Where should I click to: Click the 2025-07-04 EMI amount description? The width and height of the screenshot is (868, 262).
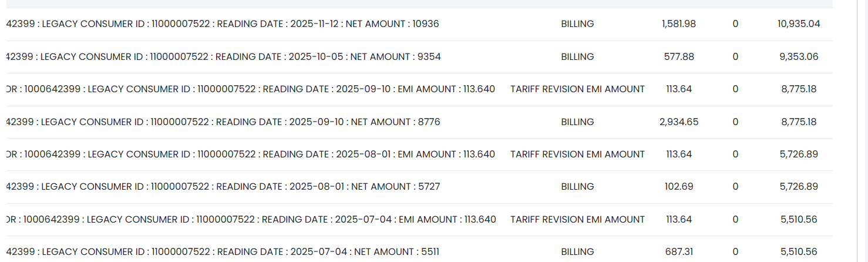(x=251, y=220)
